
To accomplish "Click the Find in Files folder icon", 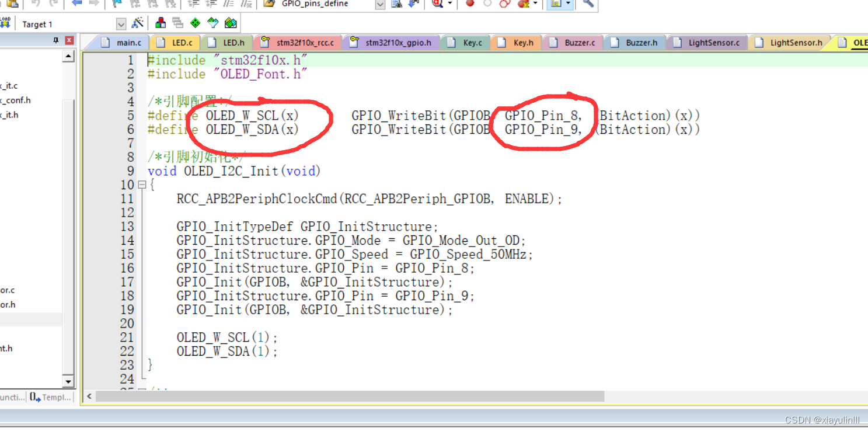I will click(x=269, y=4).
